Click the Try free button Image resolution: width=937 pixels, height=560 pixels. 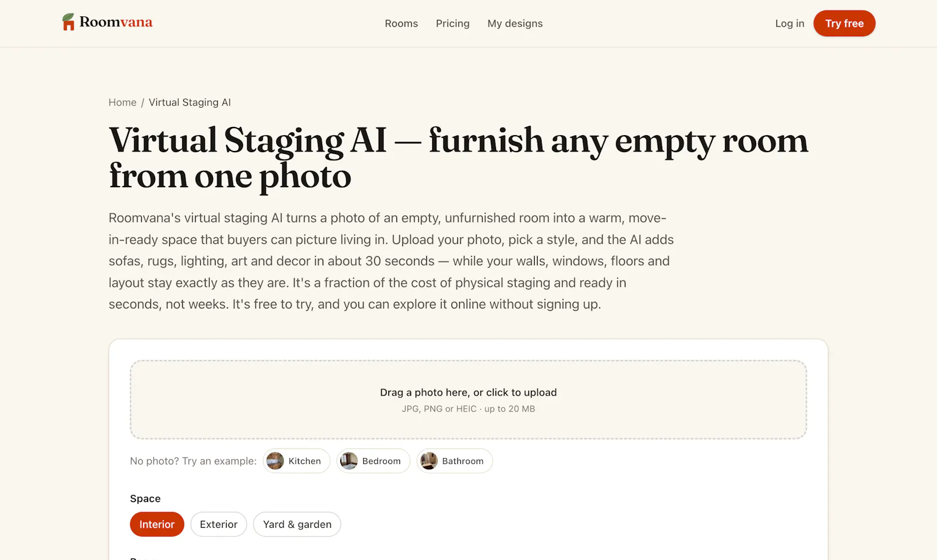coord(844,23)
